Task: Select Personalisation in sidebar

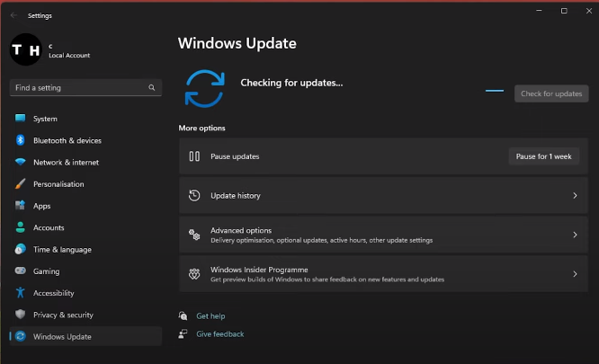Action: [85, 184]
